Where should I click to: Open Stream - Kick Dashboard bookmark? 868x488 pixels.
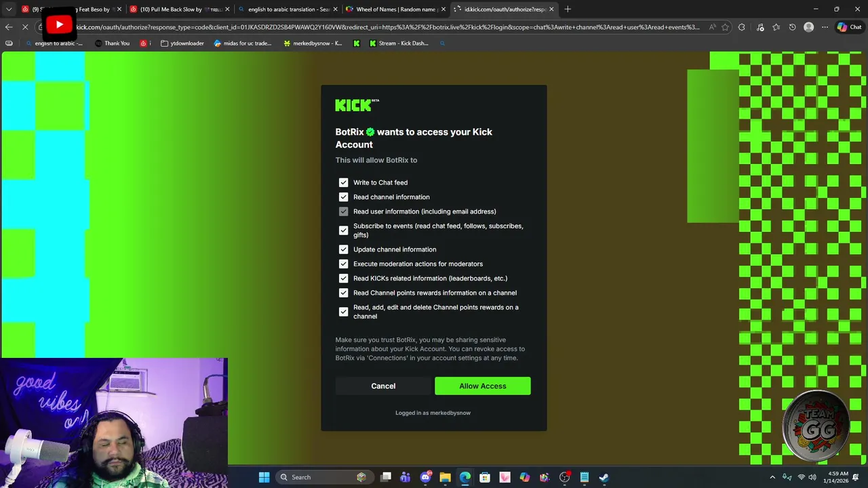click(399, 43)
